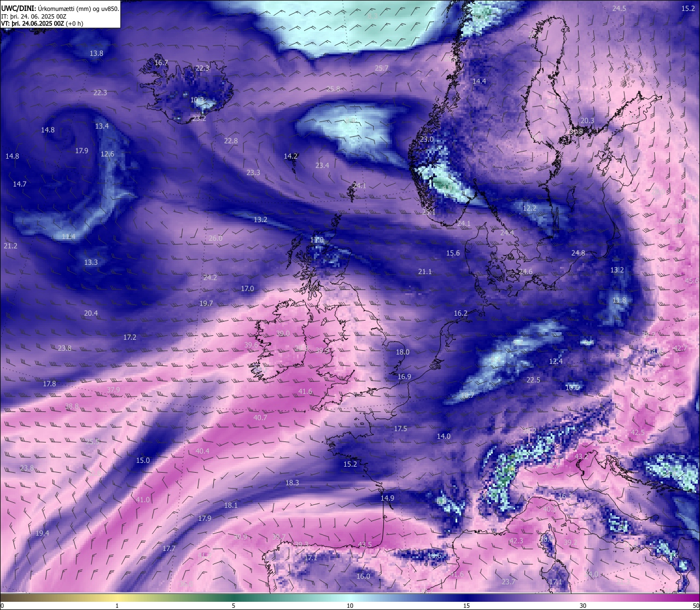Click the 19.4 value at the lower left

tap(42, 533)
